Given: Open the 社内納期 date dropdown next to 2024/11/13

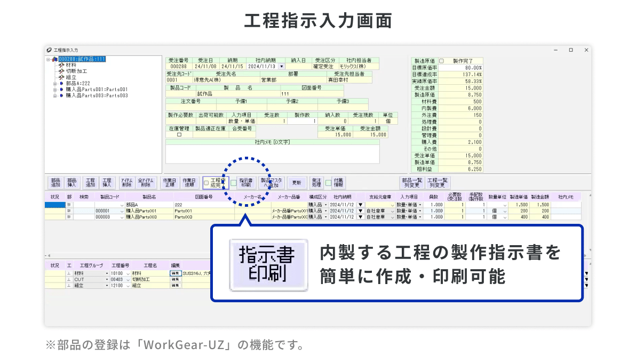Looking at the screenshot, I should point(282,67).
